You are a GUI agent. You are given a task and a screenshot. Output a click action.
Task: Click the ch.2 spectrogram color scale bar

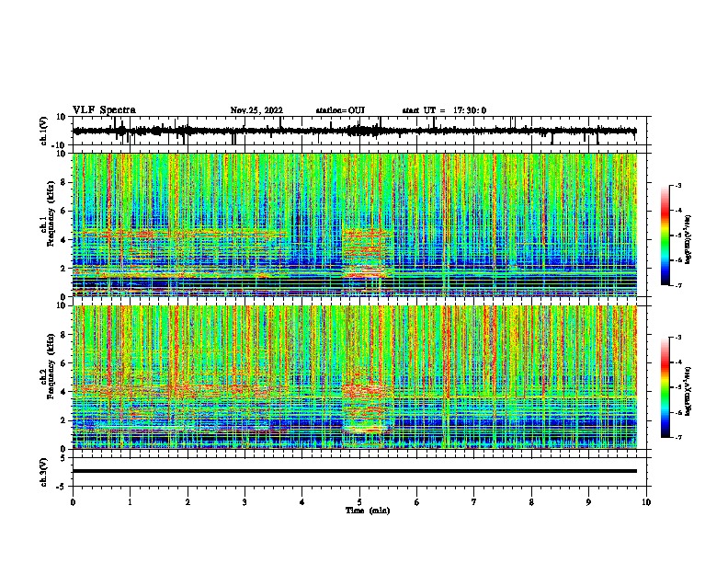click(x=665, y=387)
